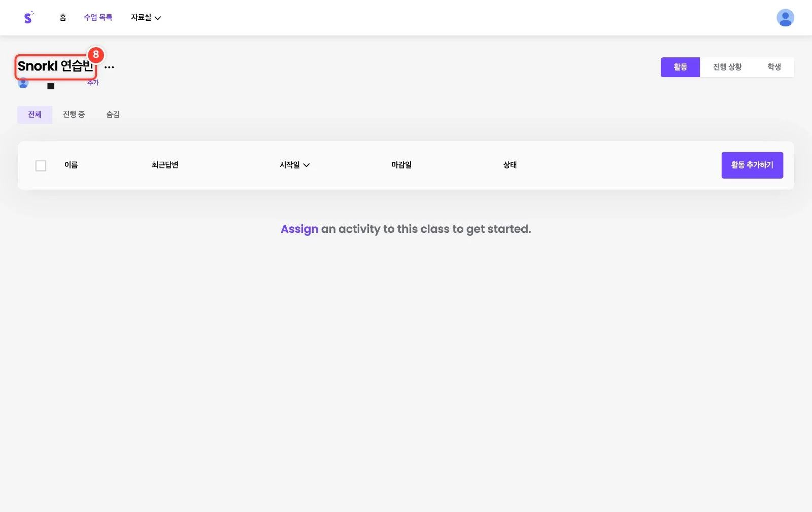This screenshot has height=512, width=812.
Task: Open the three-dots class options menu
Action: [109, 67]
